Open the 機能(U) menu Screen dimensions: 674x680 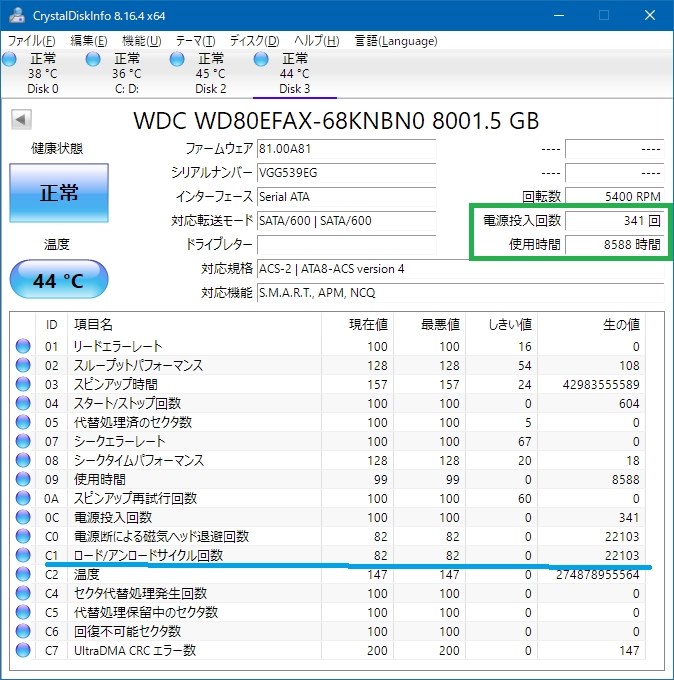tap(142, 41)
